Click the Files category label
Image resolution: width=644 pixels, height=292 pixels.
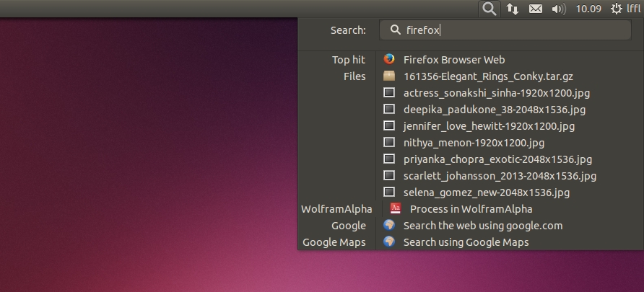(354, 76)
